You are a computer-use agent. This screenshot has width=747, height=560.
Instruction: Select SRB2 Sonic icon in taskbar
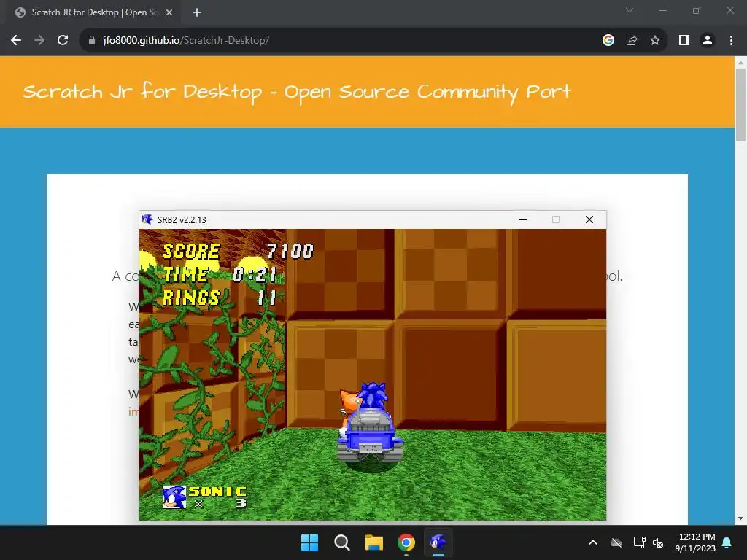pos(438,542)
